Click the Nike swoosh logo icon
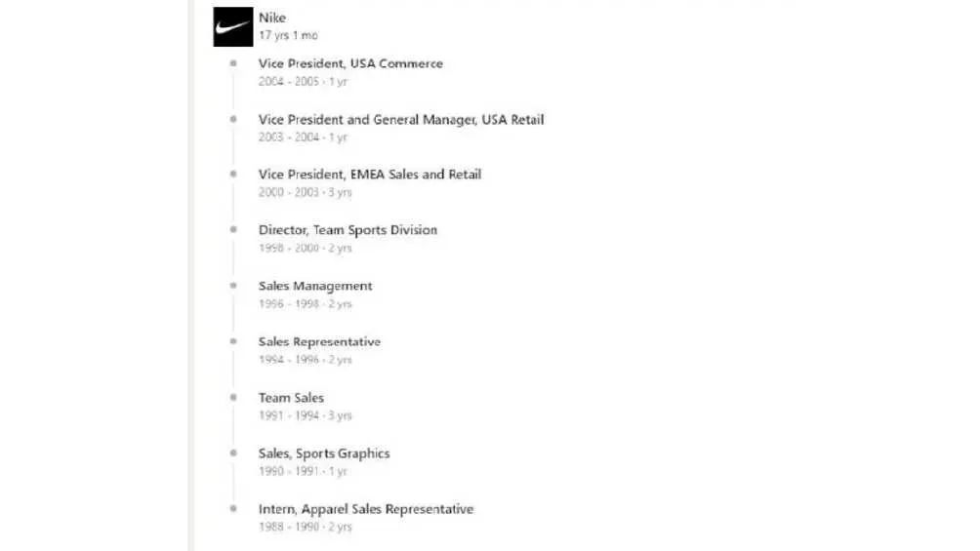980x551 pixels. pyautogui.click(x=232, y=27)
